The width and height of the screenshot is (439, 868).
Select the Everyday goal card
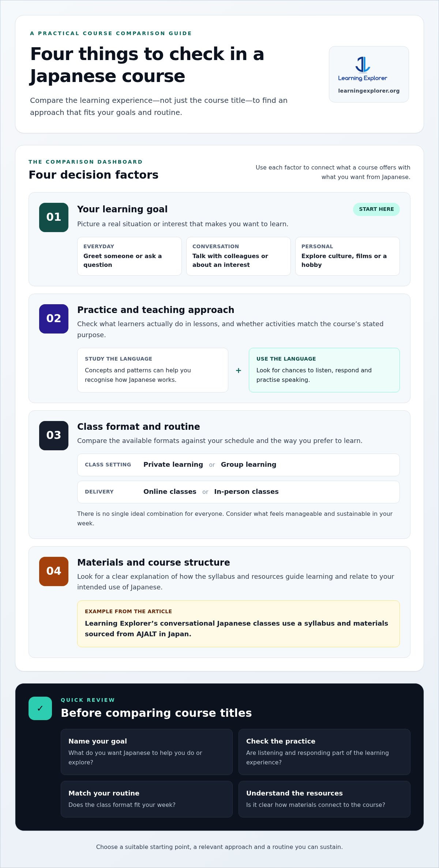pos(130,256)
